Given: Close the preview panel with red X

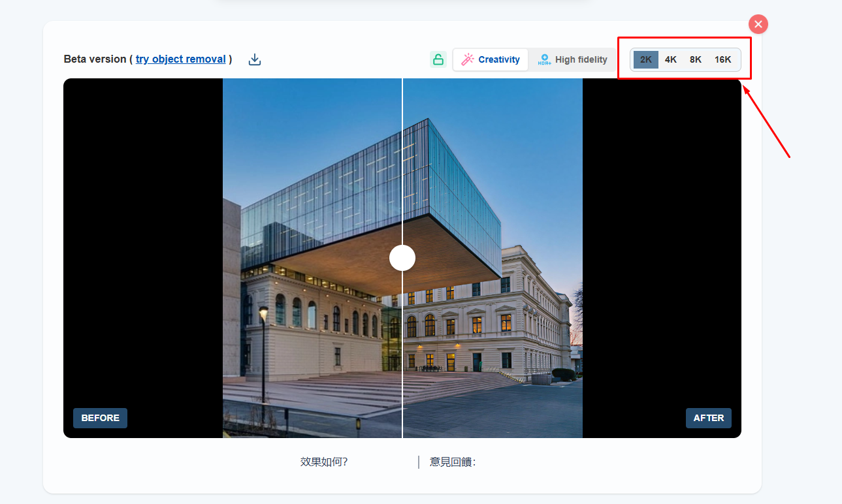Looking at the screenshot, I should click(758, 24).
